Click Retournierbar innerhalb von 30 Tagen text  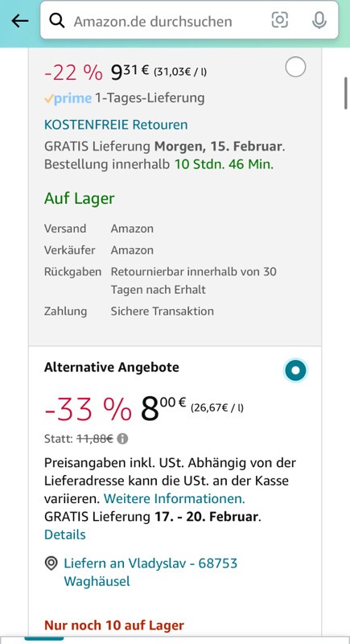(194, 280)
